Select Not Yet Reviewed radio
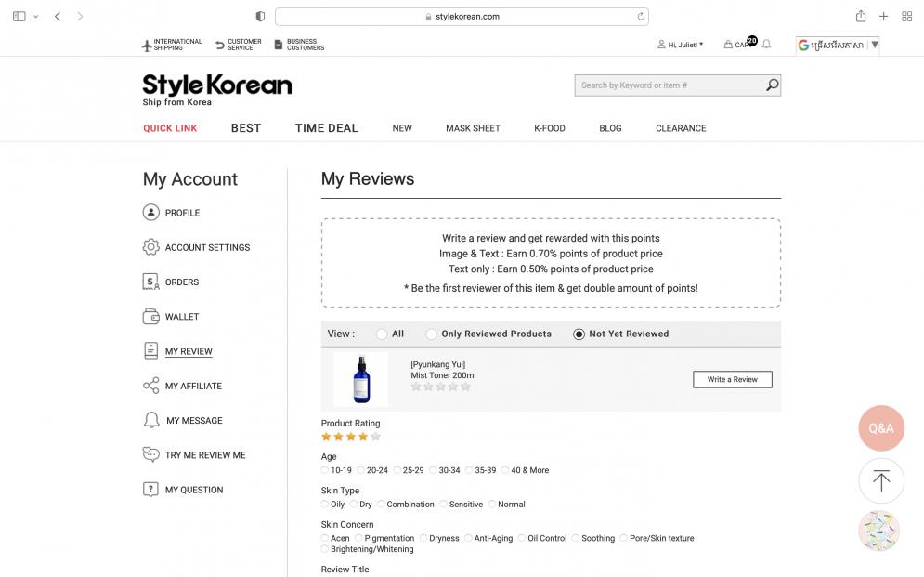 579,334
